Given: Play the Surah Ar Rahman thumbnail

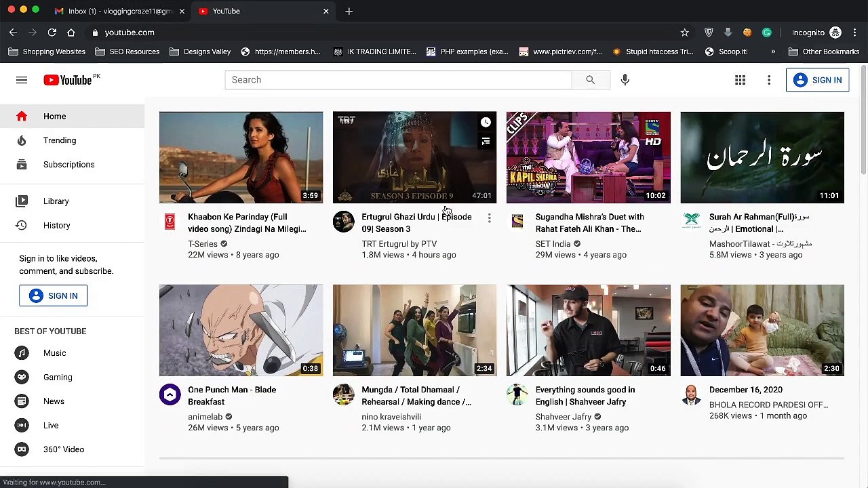Looking at the screenshot, I should coord(762,157).
